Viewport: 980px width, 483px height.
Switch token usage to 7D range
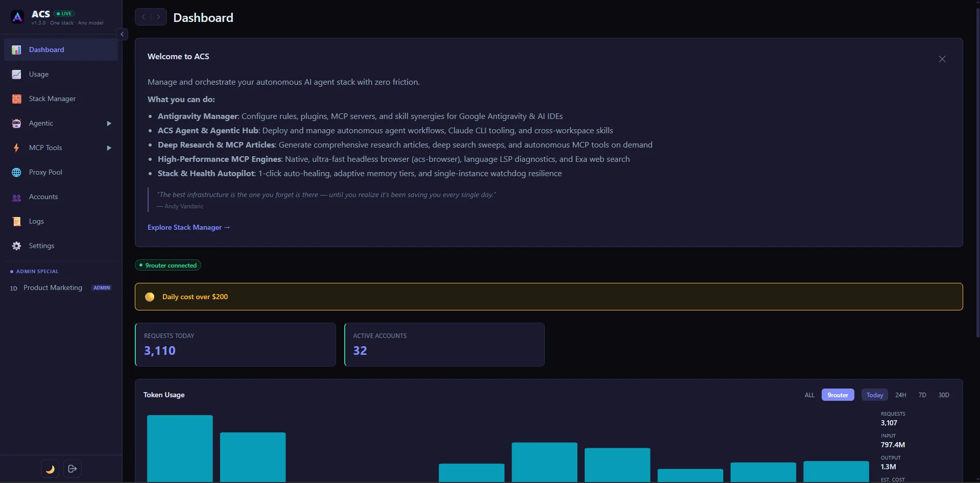pos(922,395)
